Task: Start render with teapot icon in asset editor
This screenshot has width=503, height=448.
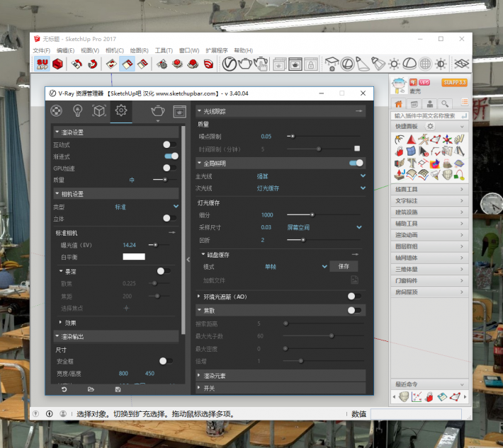Action: click(x=158, y=111)
